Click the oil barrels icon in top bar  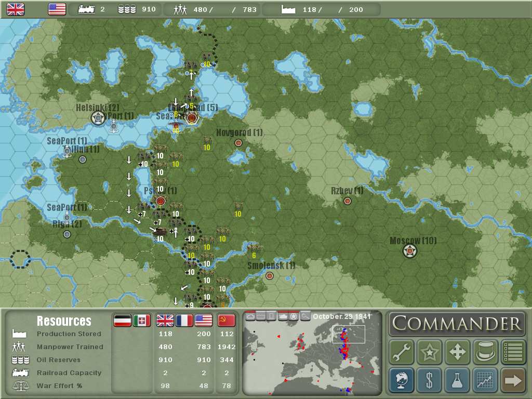tap(127, 9)
